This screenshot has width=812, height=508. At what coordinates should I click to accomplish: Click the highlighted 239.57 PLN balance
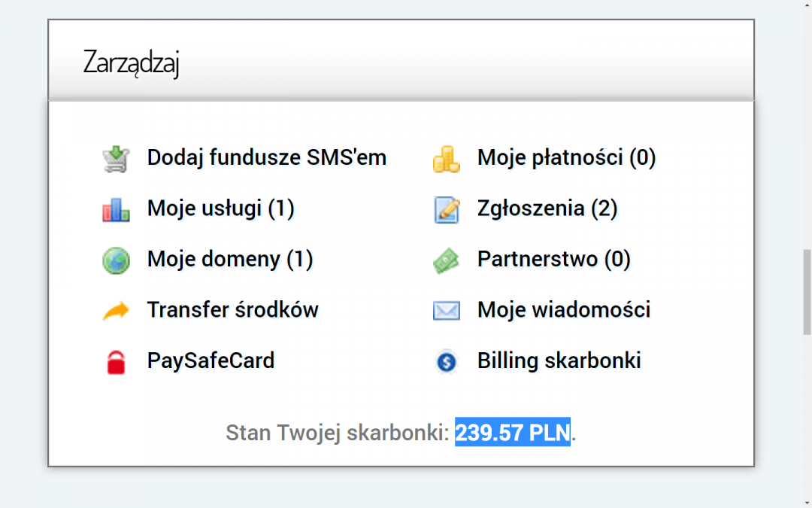[x=513, y=433]
